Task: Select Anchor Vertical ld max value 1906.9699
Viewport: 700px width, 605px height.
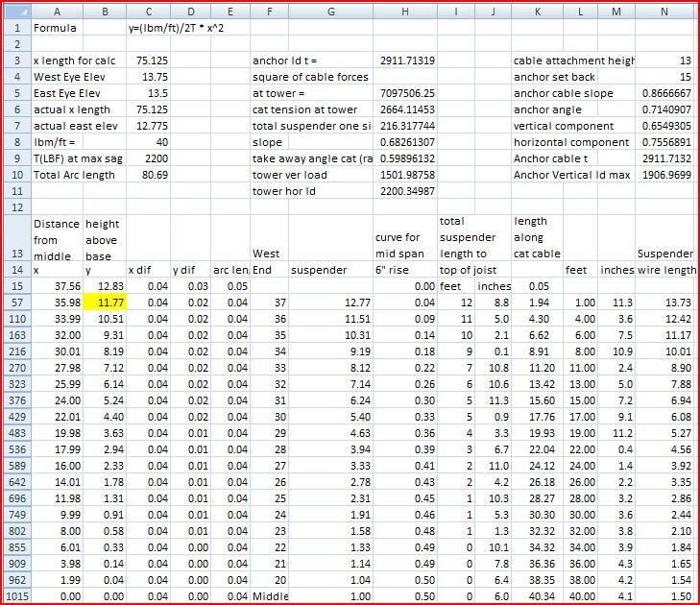Action: point(664,175)
